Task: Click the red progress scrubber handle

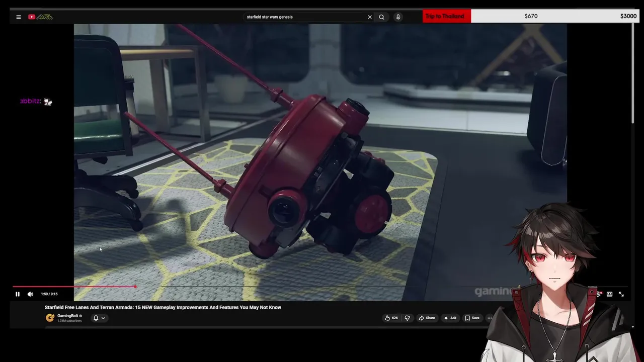Action: (135, 287)
